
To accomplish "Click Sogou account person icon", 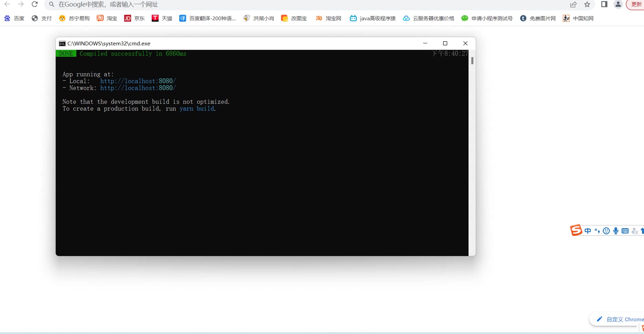I will pyautogui.click(x=635, y=231).
